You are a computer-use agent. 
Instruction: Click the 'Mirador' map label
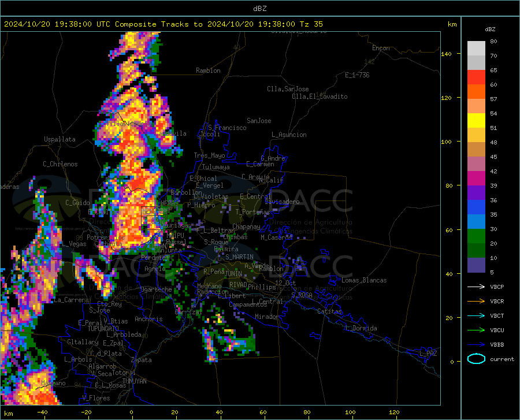tap(267, 317)
